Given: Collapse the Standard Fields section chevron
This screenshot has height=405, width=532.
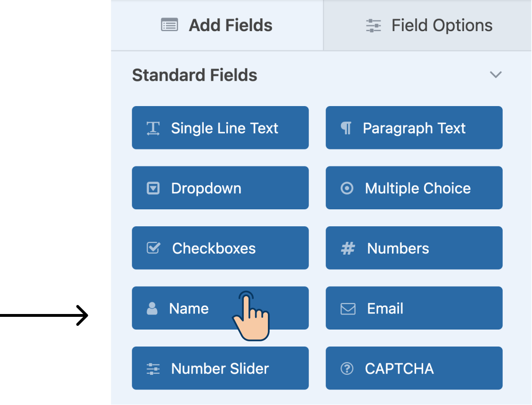Looking at the screenshot, I should [x=496, y=74].
